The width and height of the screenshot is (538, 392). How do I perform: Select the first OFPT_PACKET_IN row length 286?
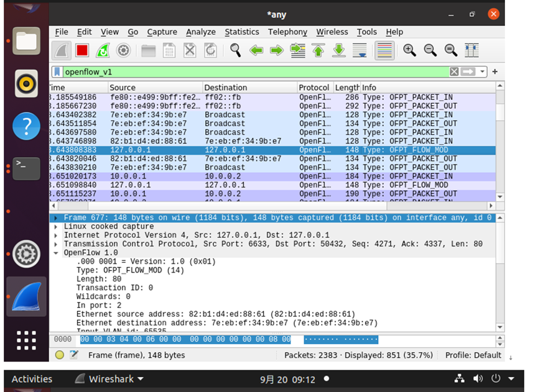pos(272,98)
